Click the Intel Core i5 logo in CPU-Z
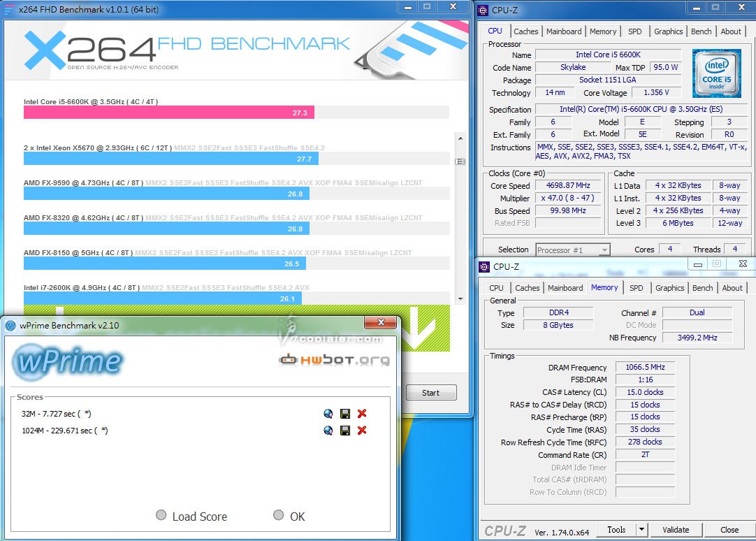 click(x=716, y=73)
